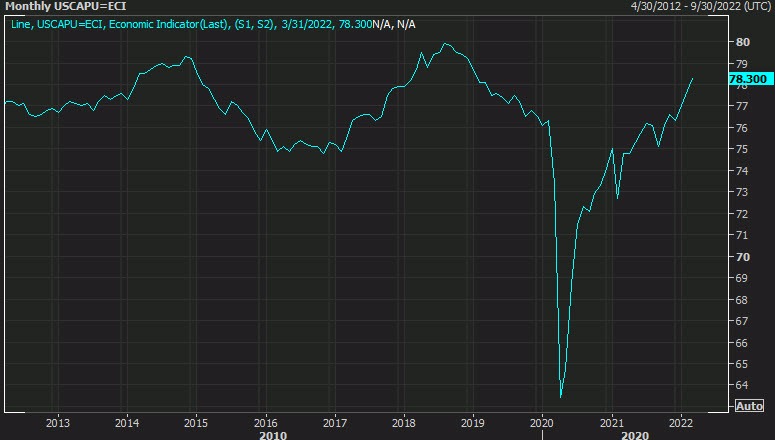
Task: Click the 2018 x-axis year label
Action: pos(404,423)
